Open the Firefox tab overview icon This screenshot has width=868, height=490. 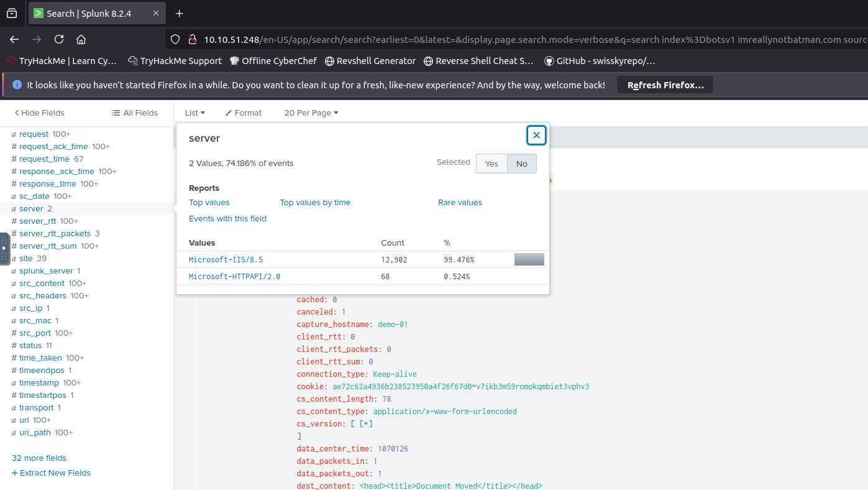(x=12, y=13)
